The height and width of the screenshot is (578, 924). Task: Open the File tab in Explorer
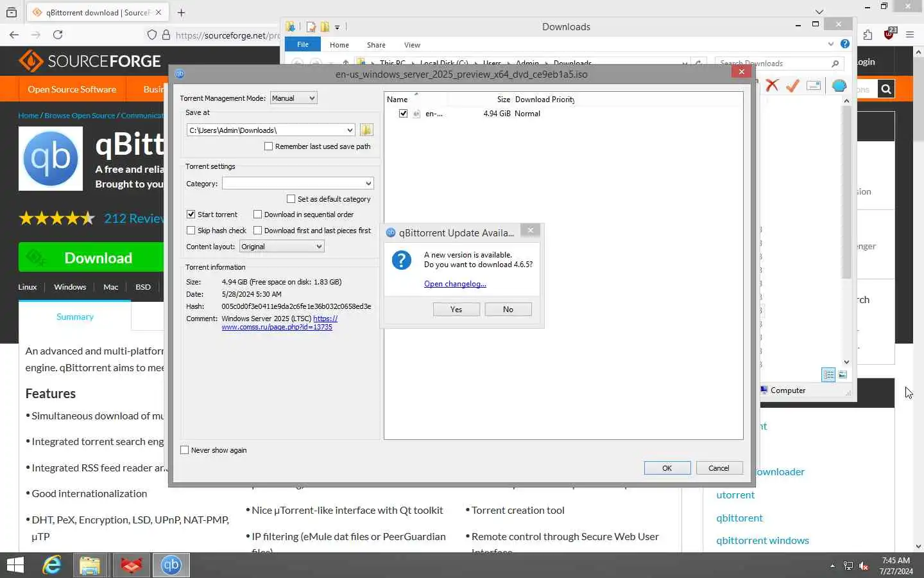click(303, 44)
